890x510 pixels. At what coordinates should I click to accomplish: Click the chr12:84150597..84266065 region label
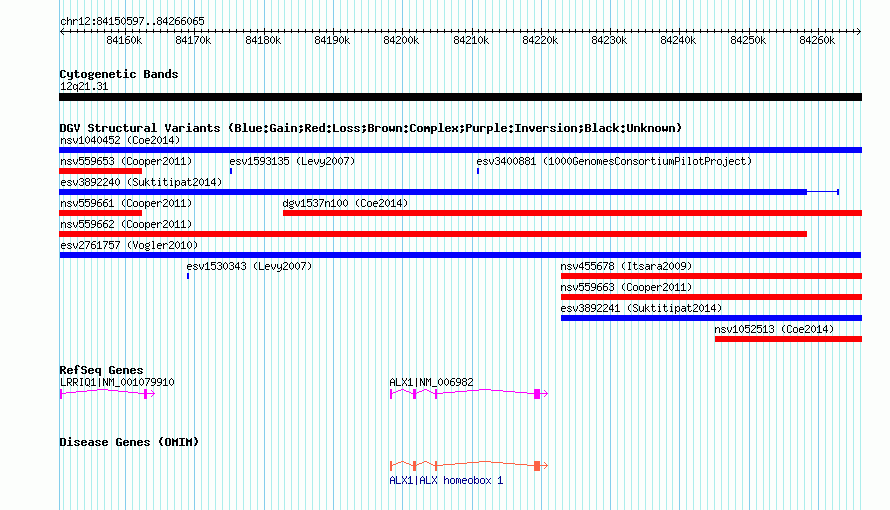132,21
